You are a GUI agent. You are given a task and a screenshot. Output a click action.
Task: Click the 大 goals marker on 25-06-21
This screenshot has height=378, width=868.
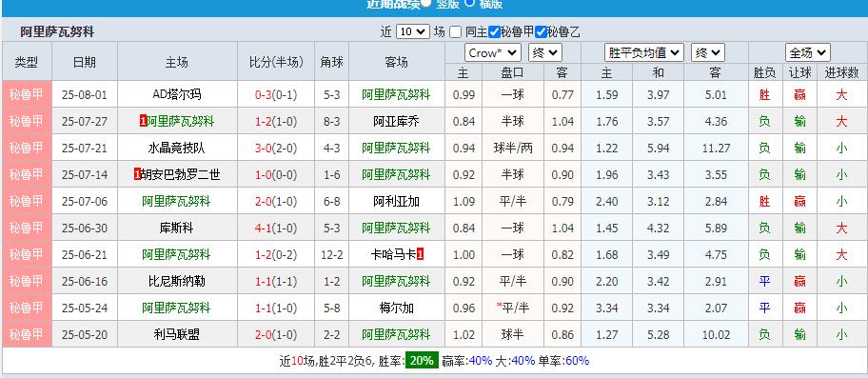[x=841, y=254]
